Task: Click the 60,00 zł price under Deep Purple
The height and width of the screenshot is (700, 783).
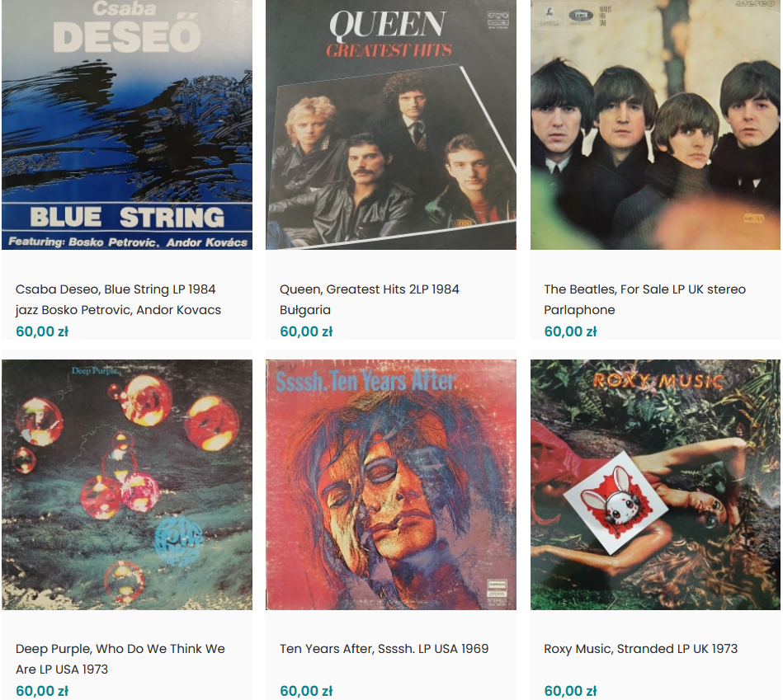Action: point(42,691)
